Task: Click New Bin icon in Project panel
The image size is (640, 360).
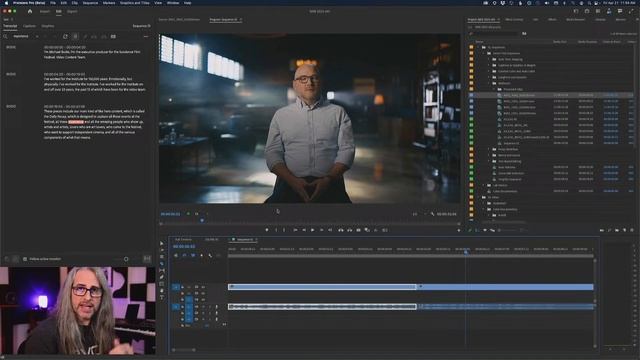Action: pyautogui.click(x=617, y=230)
